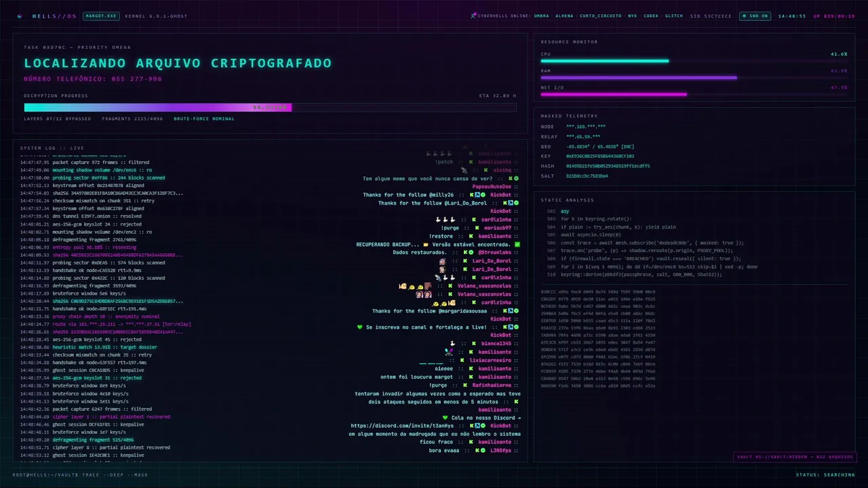Click the Kick badge next to biancal345
The image size is (868, 488).
473,344
